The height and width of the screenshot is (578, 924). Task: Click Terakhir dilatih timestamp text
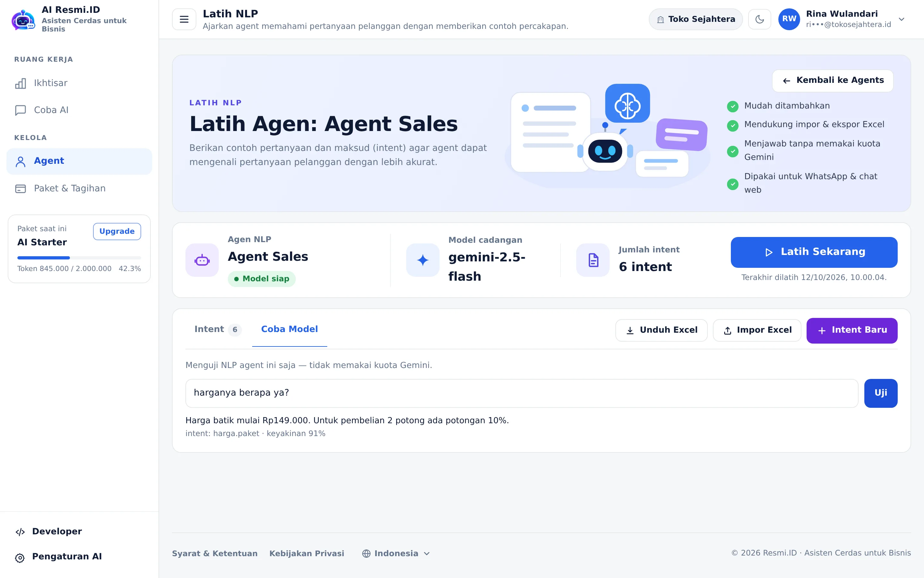(814, 277)
